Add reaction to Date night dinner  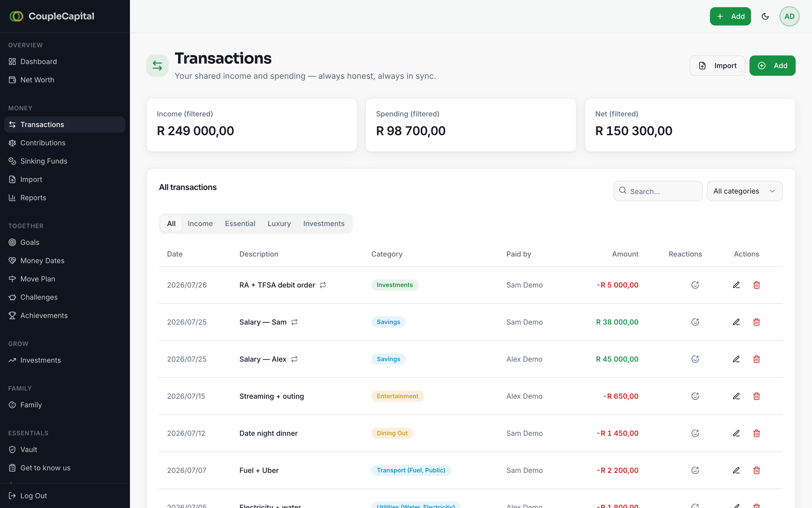[x=695, y=433]
